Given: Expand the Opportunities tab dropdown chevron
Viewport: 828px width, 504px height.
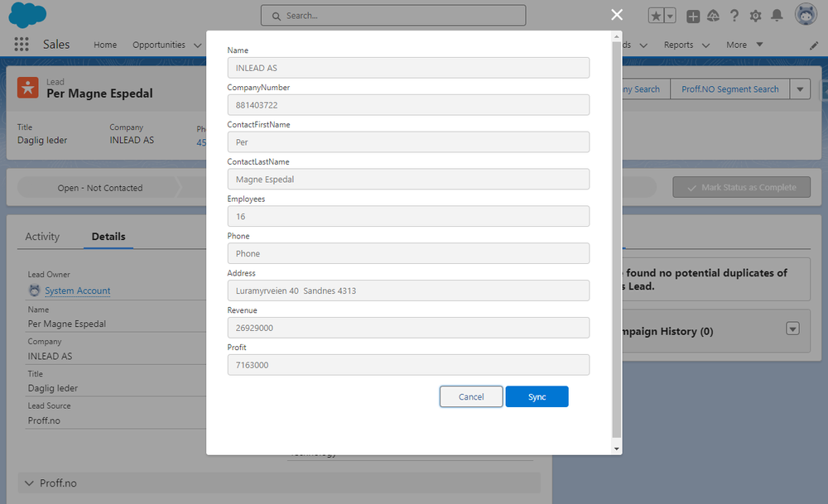Looking at the screenshot, I should pos(198,46).
